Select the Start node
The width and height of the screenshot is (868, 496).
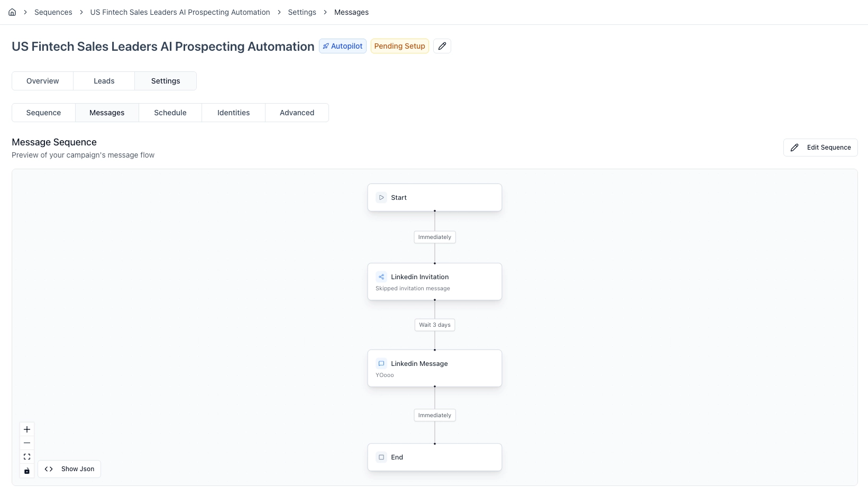pyautogui.click(x=435, y=198)
